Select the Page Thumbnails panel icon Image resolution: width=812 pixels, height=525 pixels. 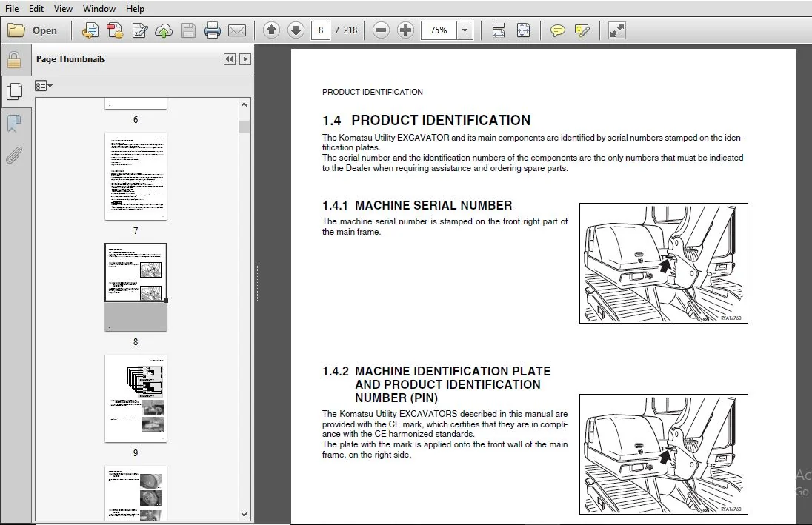click(15, 92)
